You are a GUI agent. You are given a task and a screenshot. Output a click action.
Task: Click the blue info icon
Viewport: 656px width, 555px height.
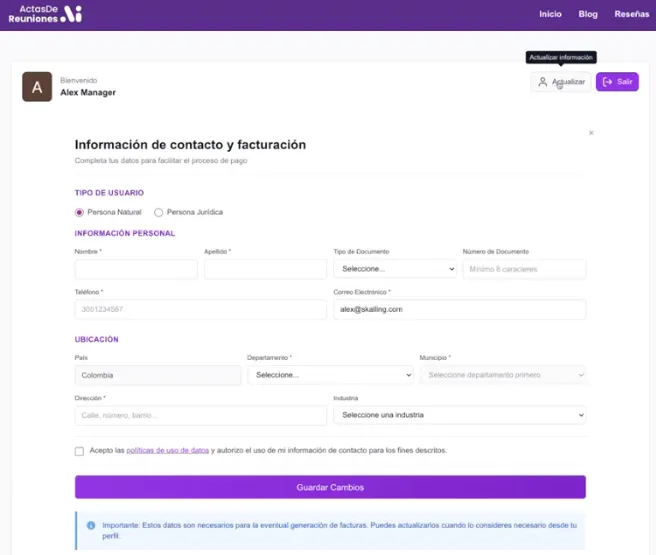91,525
